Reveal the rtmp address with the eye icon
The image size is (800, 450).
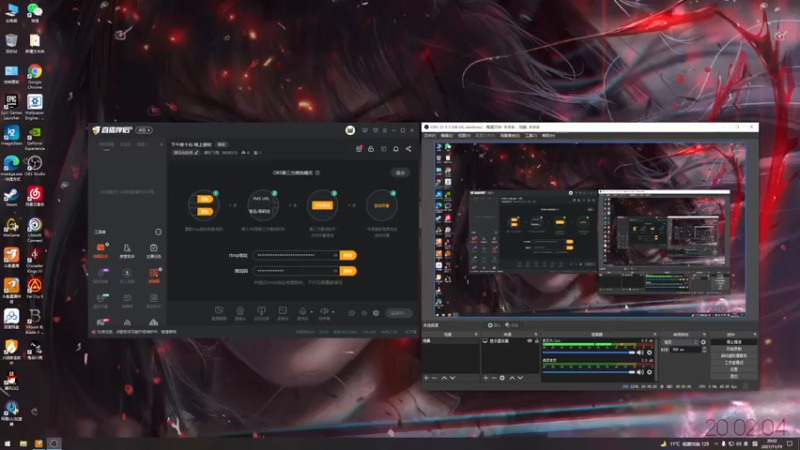pos(335,255)
